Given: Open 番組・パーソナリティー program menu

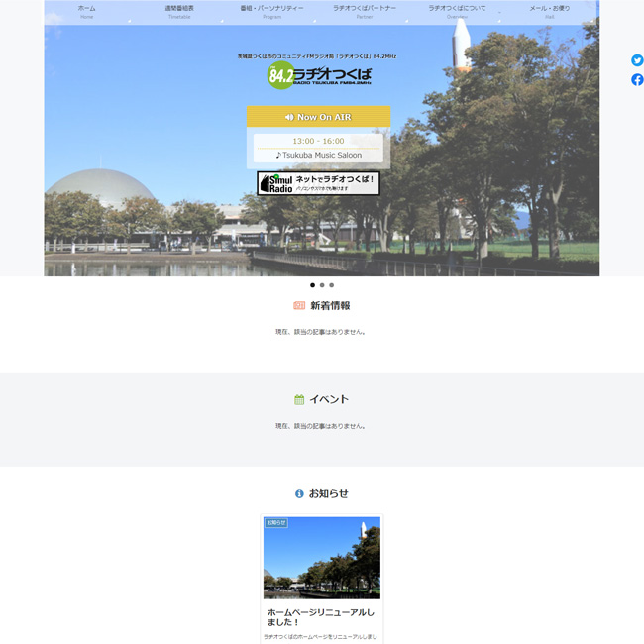Looking at the screenshot, I should coord(271,11).
